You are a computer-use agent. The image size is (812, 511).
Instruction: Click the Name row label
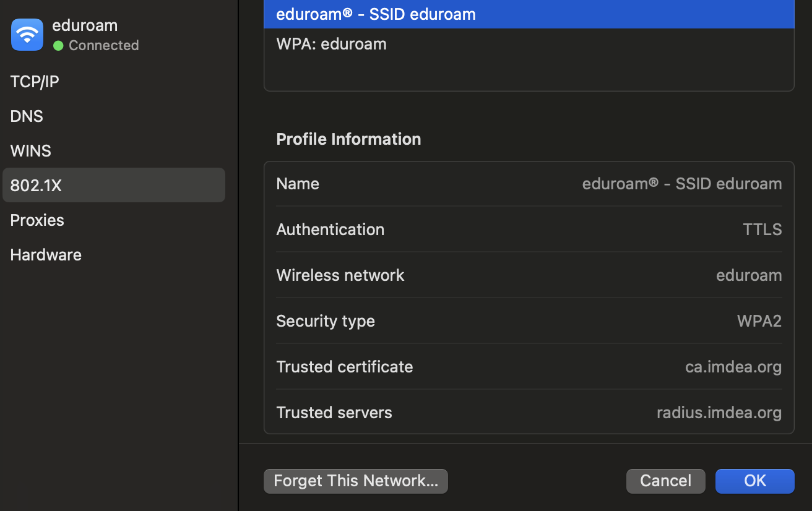298,184
